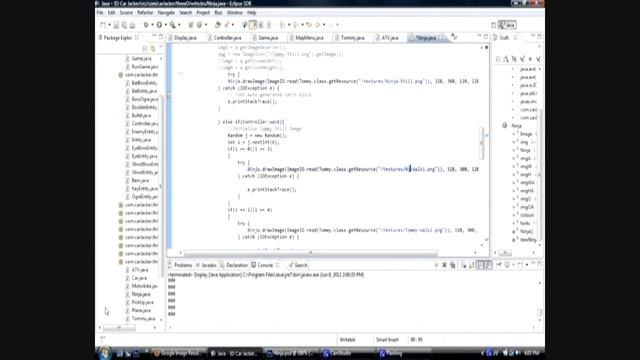Click the New file toolbar icon
This screenshot has height=360, width=640.
(x=103, y=25)
